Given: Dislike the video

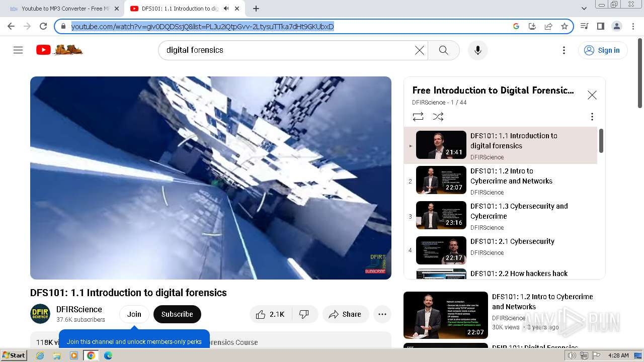Looking at the screenshot, I should 304,314.
